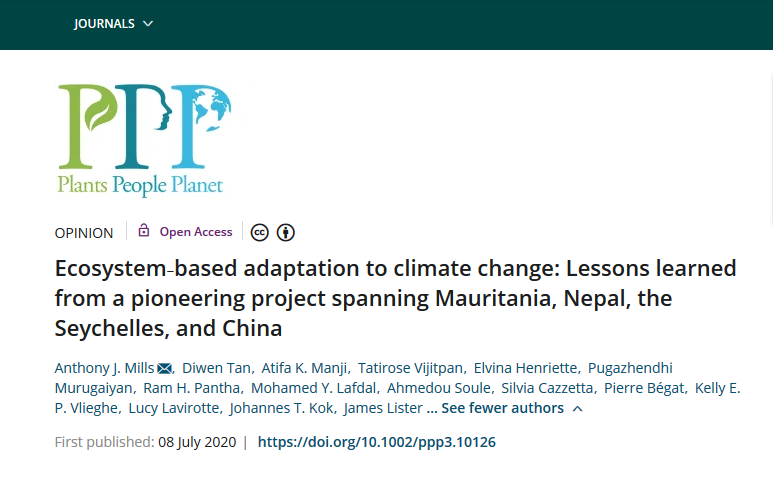Open author Silvia Cazzetta
The image size is (773, 480).
click(x=547, y=388)
